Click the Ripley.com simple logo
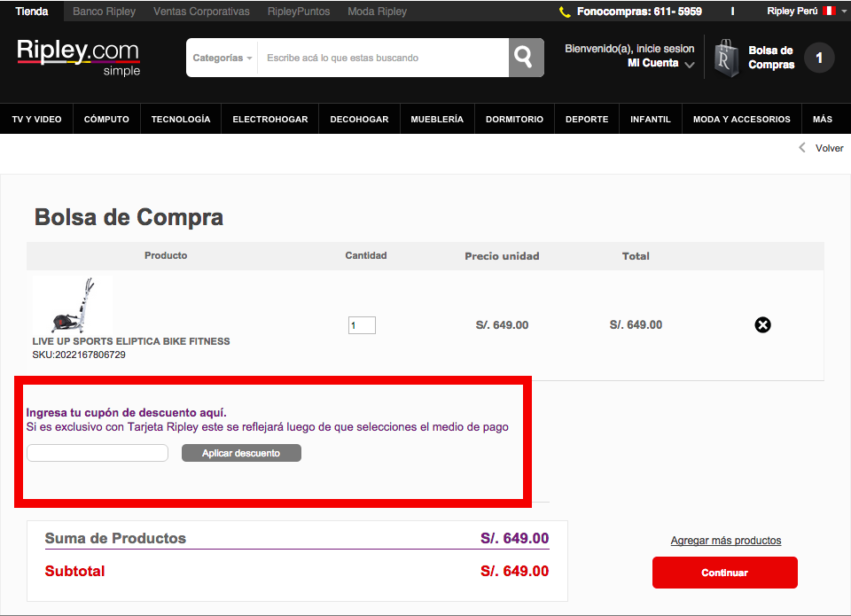This screenshot has height=616, width=851. [x=78, y=57]
